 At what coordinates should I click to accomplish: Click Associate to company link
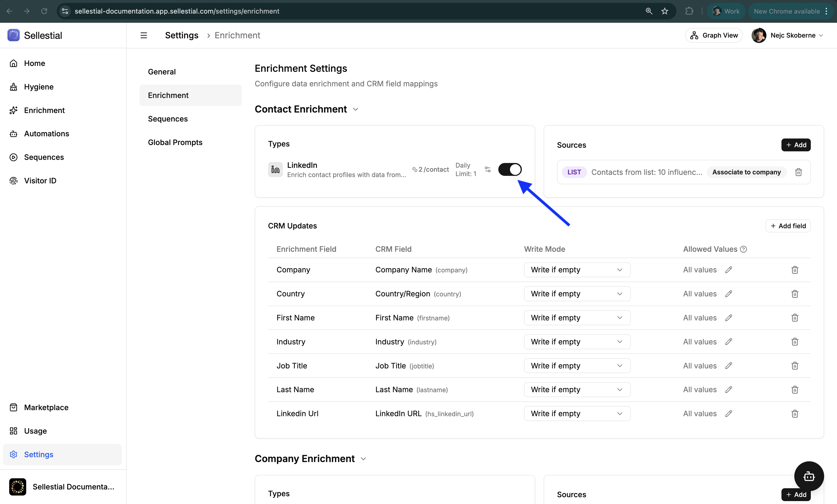click(x=746, y=172)
